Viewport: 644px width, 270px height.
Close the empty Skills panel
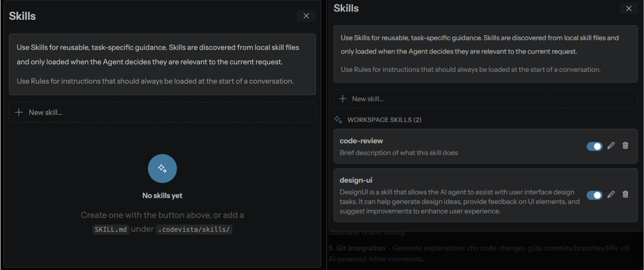point(306,16)
